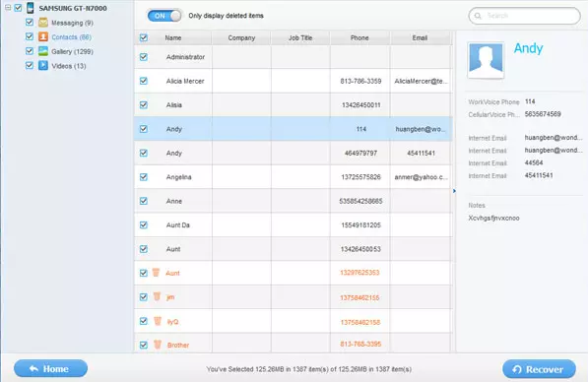Uncheck the Aunt Da contact checkbox
588x382 pixels.
pos(144,224)
